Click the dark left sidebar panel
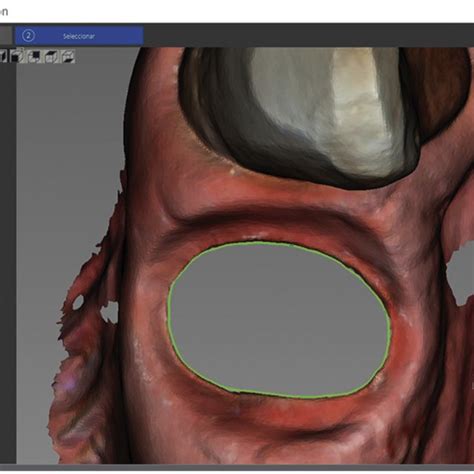Screen dimensions: 474x474 8,260
